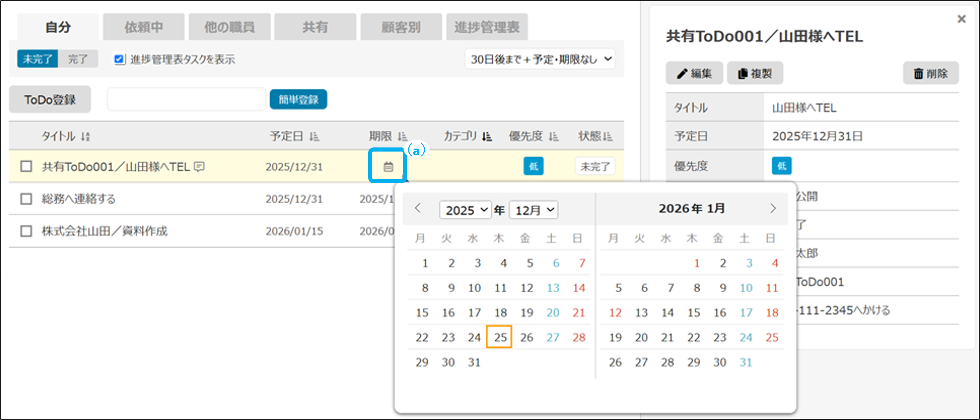
Task: Uncheck 進捗管理表タスクを表示 checkbox
Action: 119,59
